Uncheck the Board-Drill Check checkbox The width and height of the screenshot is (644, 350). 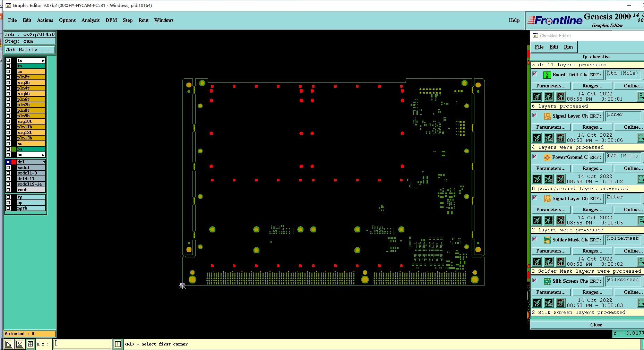click(x=534, y=74)
